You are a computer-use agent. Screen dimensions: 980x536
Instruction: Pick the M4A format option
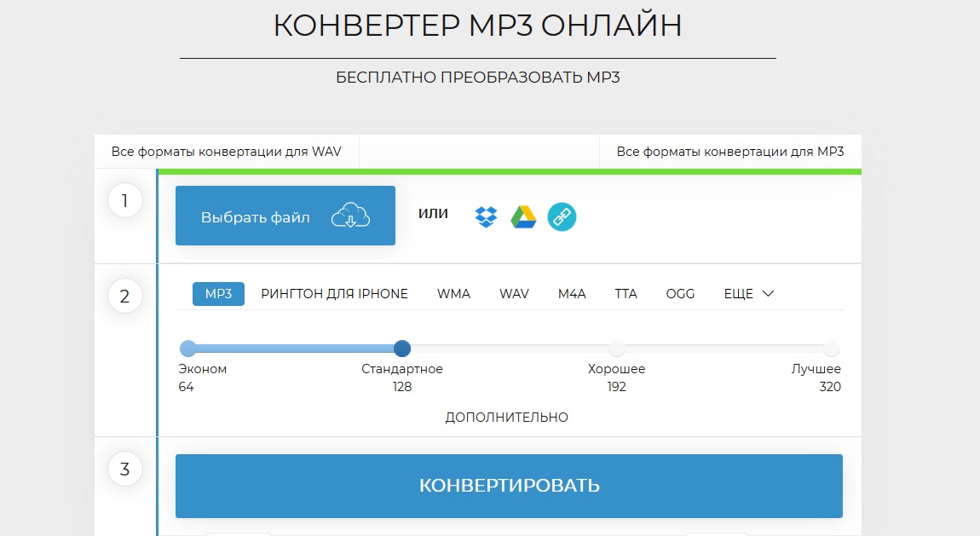[x=572, y=294]
